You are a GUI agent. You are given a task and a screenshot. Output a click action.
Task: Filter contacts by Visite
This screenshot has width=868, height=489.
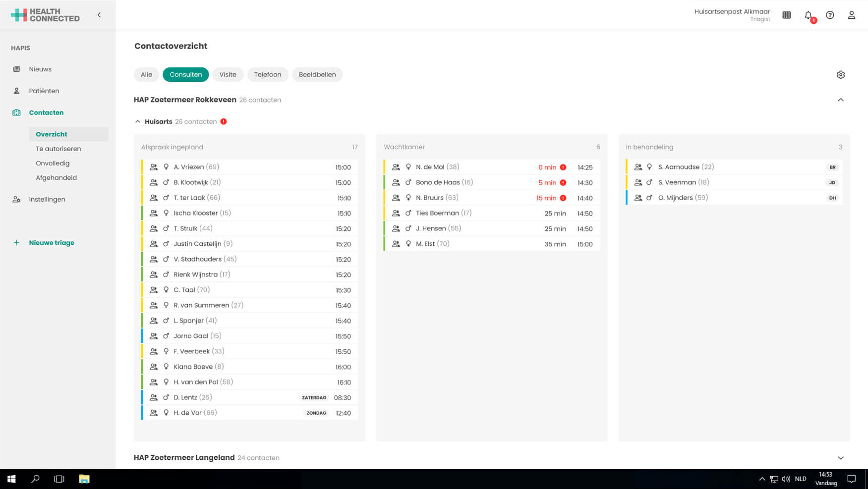click(x=228, y=75)
